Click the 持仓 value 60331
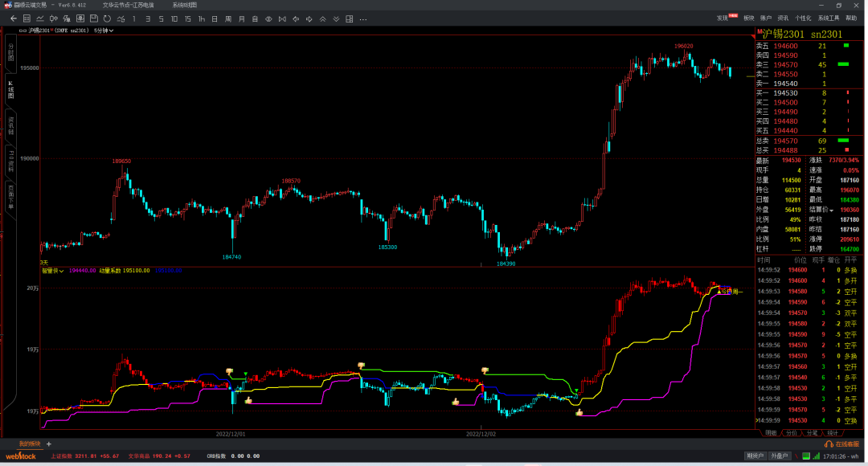Screen dimensions: 868x466 tap(792, 190)
